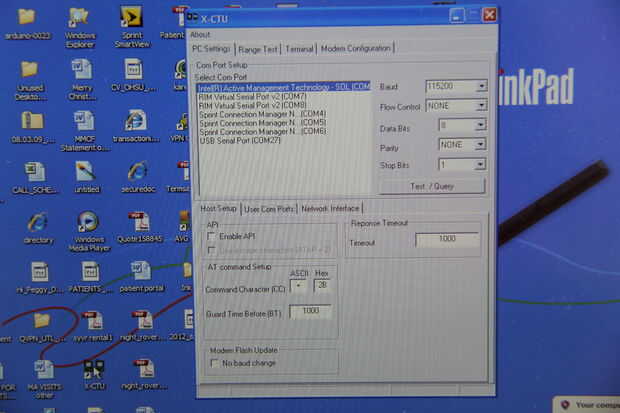This screenshot has width=620, height=413.
Task: Select USB Serial Port (COM27) in list
Action: point(240,140)
